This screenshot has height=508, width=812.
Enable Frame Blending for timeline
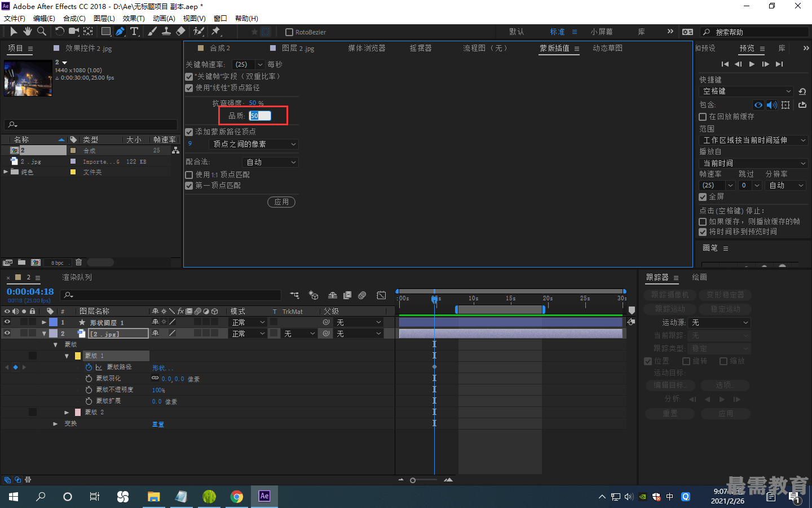click(347, 295)
